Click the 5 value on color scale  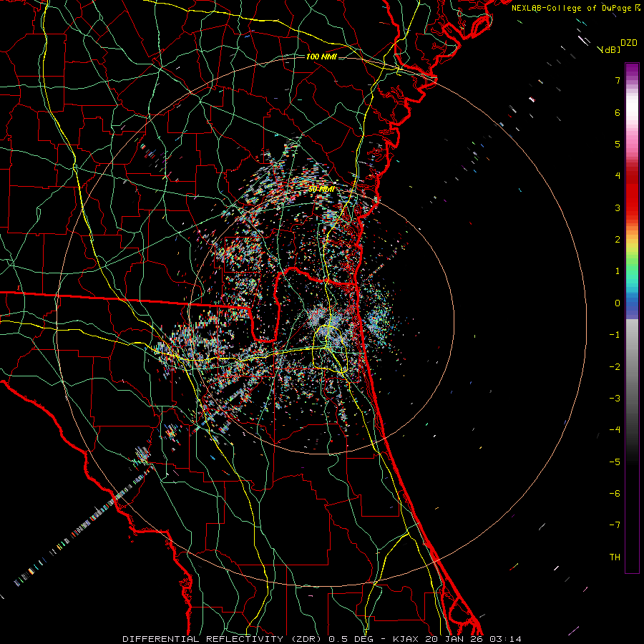coord(618,144)
